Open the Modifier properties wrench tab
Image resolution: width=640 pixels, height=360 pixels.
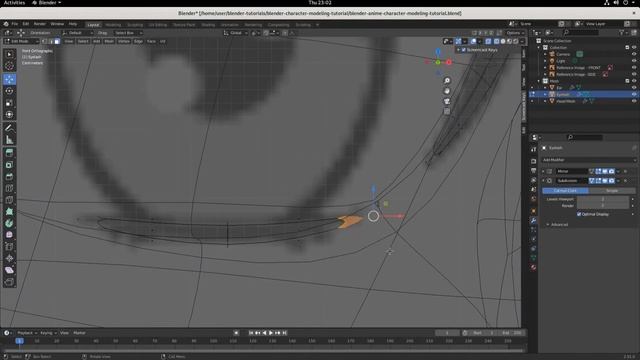click(x=533, y=221)
